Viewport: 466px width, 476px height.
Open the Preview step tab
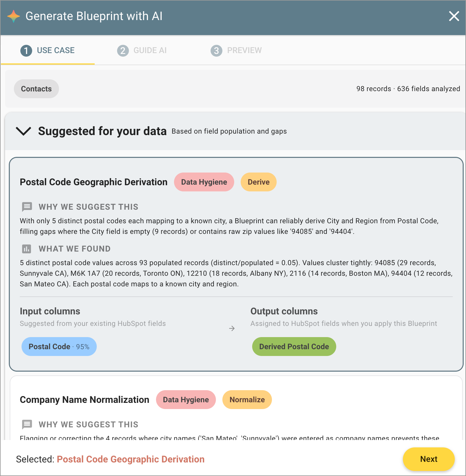point(236,50)
